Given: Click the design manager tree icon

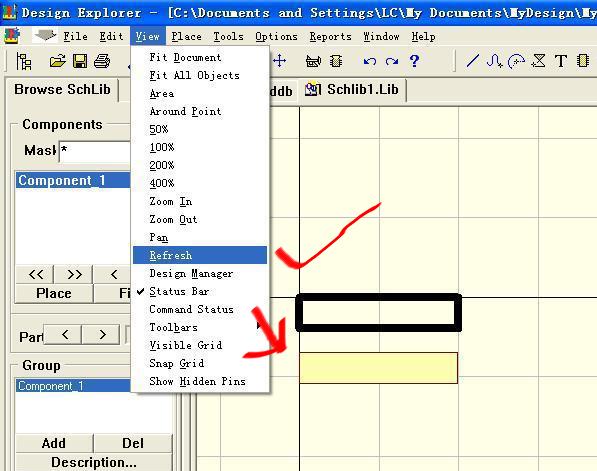Looking at the screenshot, I should pyautogui.click(x=24, y=61).
